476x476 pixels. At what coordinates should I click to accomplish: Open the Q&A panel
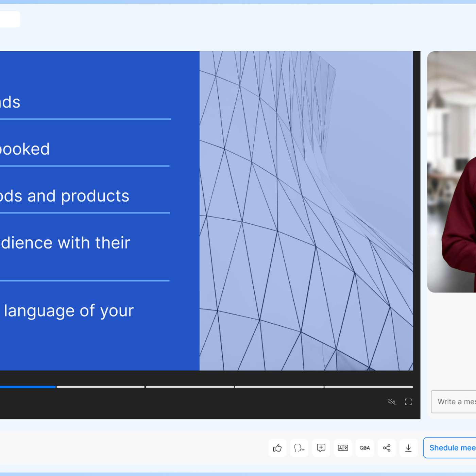tap(365, 448)
